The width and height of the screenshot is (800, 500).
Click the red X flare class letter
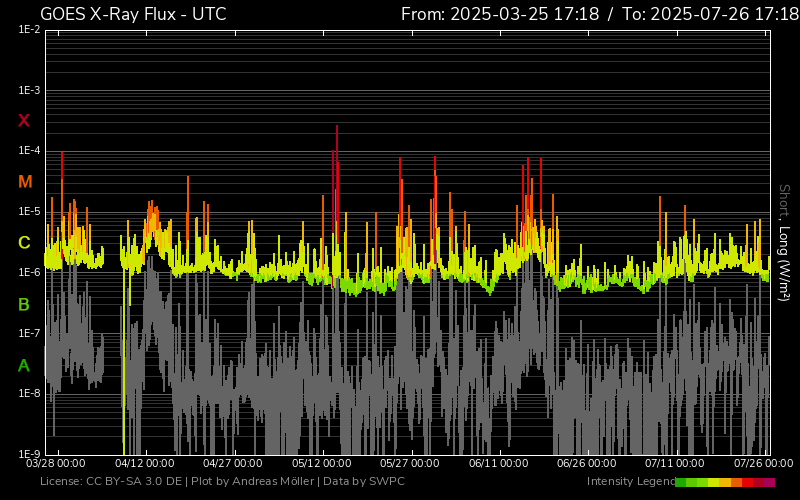coord(24,121)
